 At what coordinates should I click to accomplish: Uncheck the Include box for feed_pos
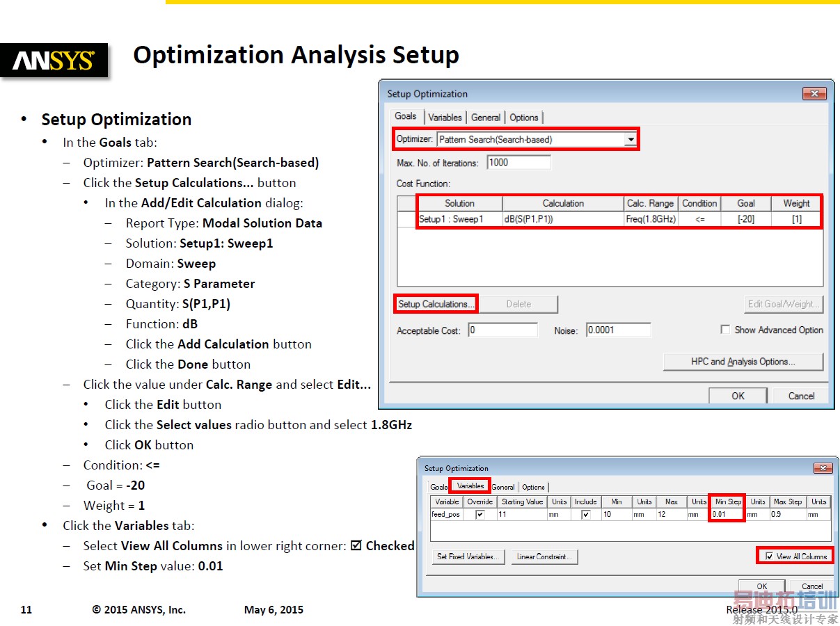click(586, 515)
